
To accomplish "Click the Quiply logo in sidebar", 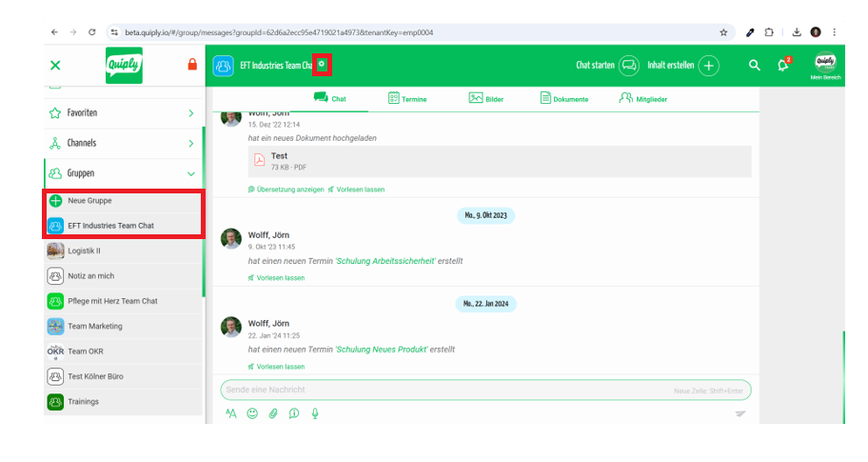I will [124, 66].
